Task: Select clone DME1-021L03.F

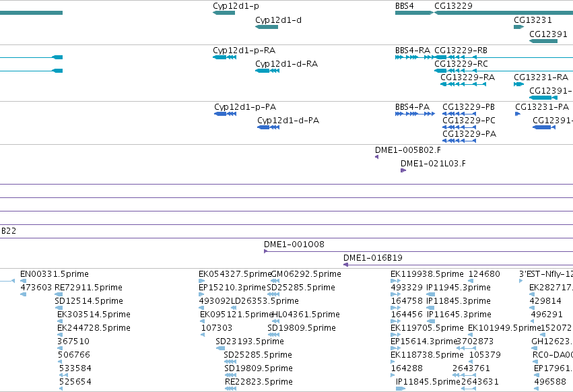Action: click(x=403, y=171)
